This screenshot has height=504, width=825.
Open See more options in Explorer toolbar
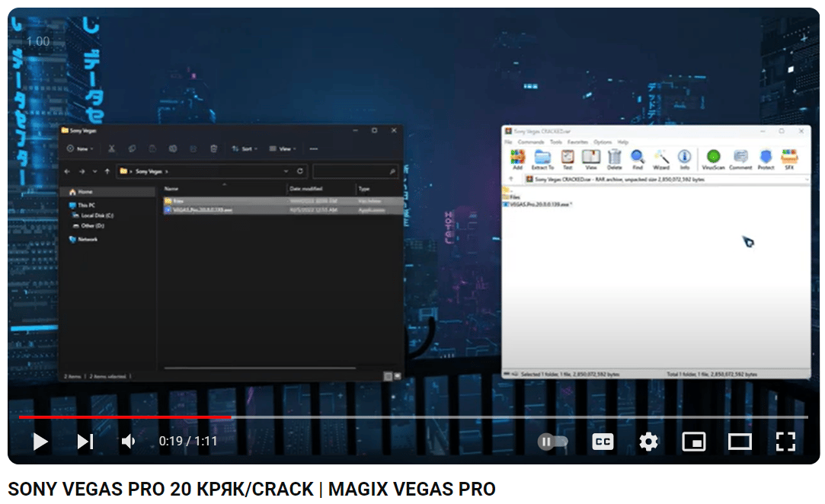(x=314, y=149)
